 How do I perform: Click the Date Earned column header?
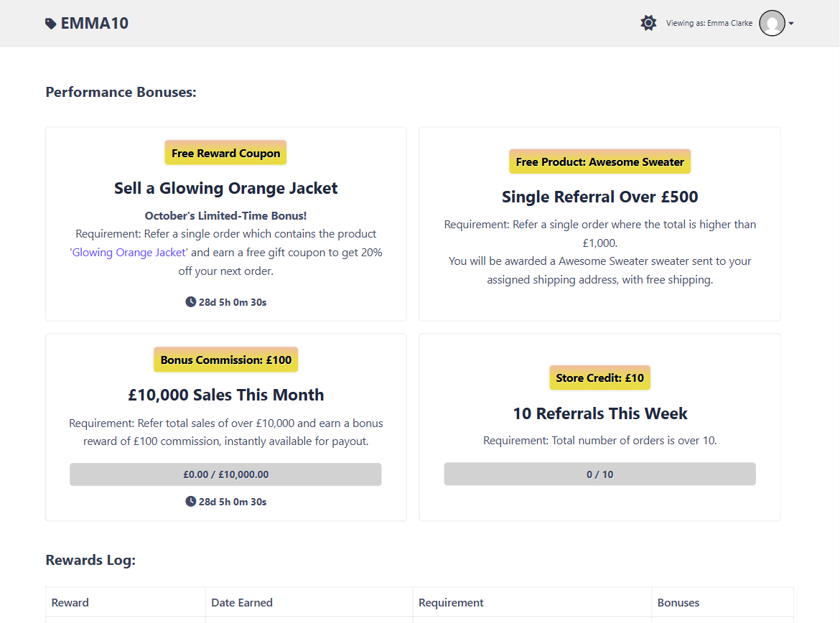point(309,603)
